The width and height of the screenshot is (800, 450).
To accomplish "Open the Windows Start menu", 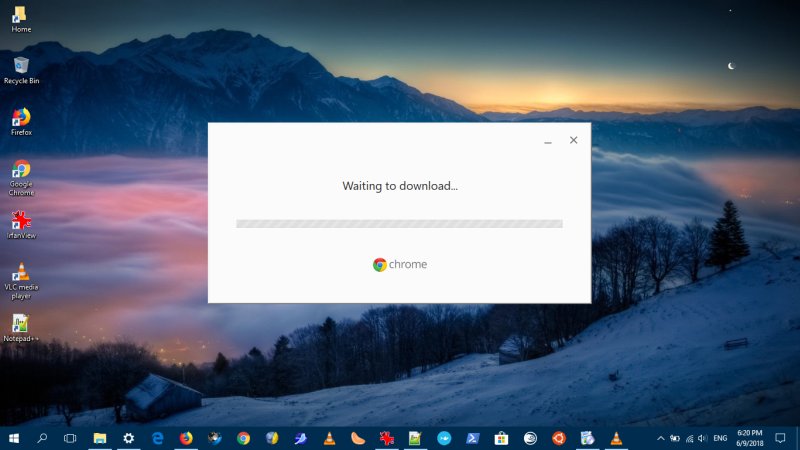I will 14,438.
